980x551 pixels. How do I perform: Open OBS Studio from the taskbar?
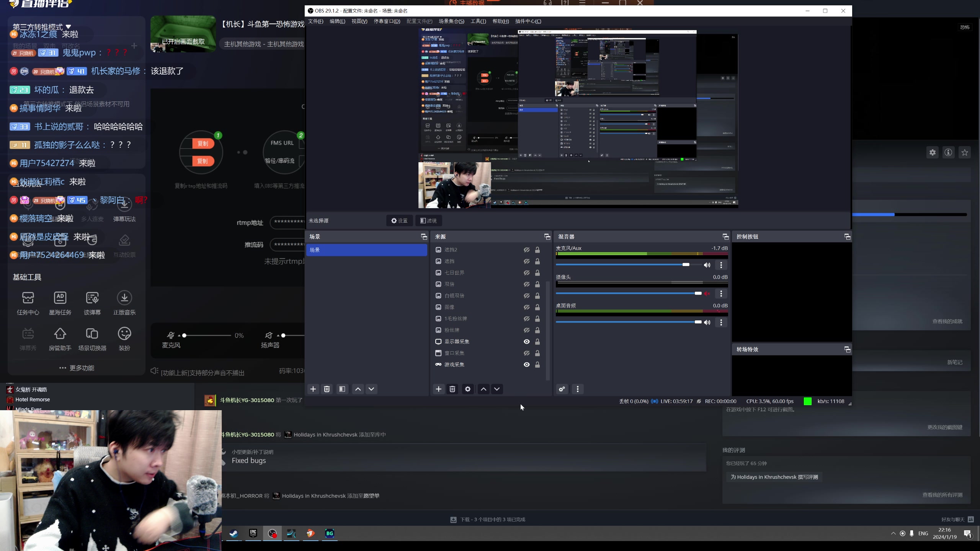coord(272,533)
